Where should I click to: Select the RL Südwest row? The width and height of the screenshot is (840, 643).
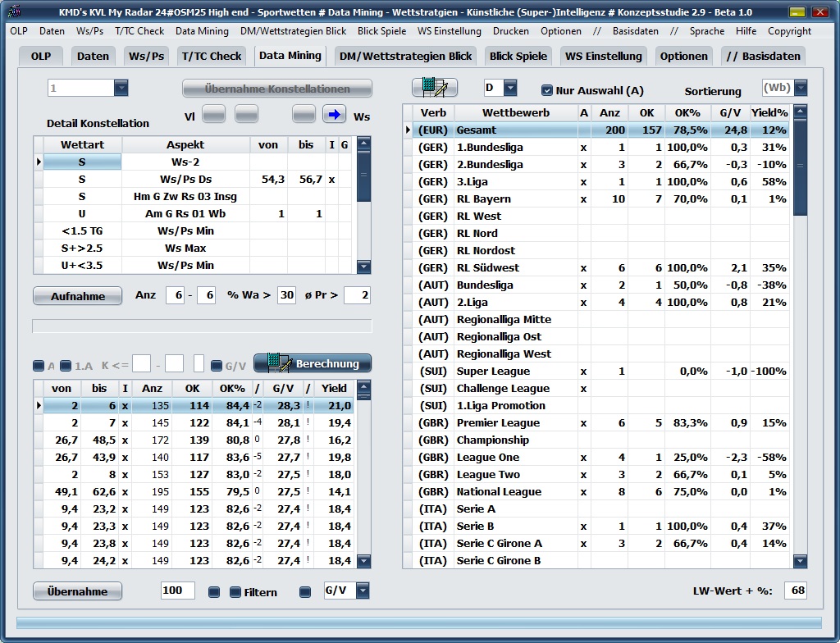(596, 268)
